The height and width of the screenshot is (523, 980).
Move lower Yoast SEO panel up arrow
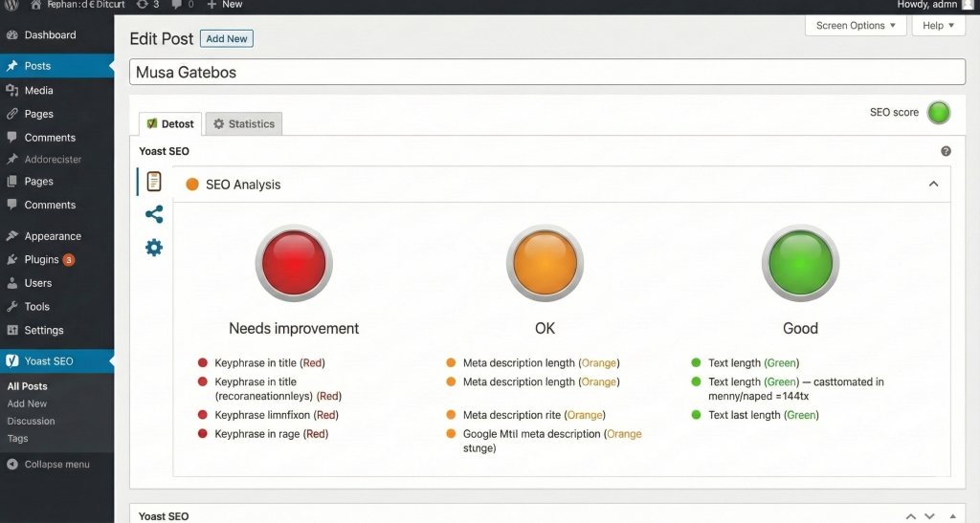[x=911, y=516]
